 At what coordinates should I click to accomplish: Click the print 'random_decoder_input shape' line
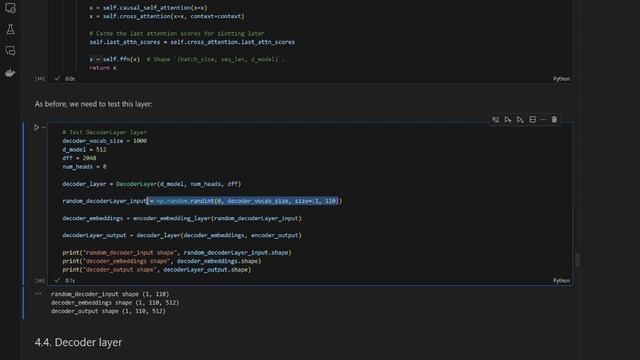click(177, 253)
